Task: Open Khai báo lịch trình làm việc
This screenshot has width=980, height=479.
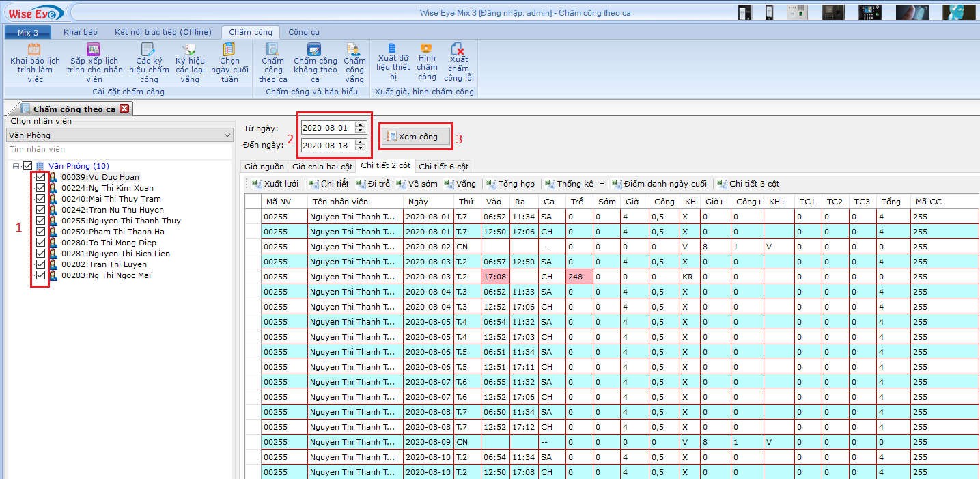Action: pyautogui.click(x=35, y=61)
